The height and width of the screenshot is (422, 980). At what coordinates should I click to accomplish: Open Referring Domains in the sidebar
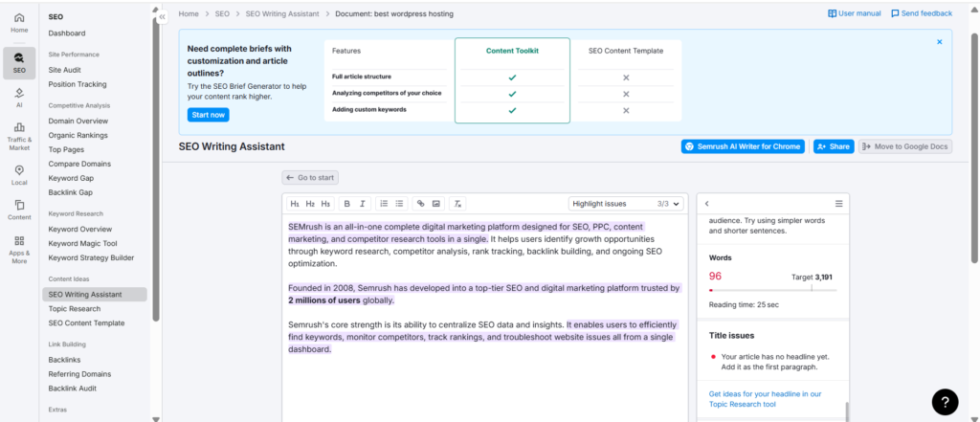coord(79,374)
